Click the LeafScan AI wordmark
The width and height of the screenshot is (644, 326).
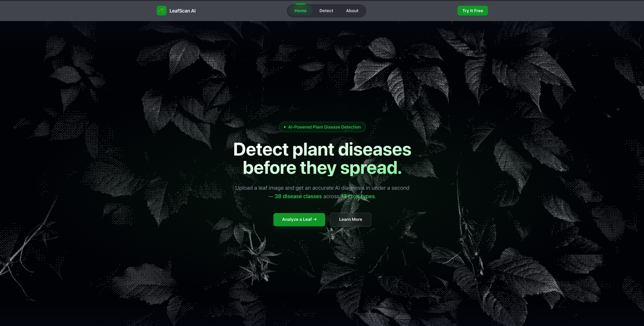pyautogui.click(x=182, y=10)
